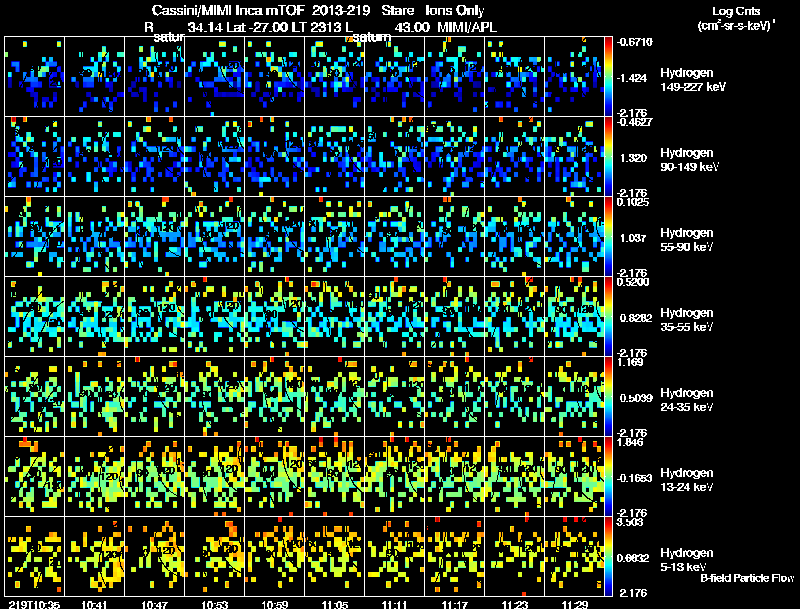Select the 'B-field Particle Flow' caption

(x=747, y=578)
